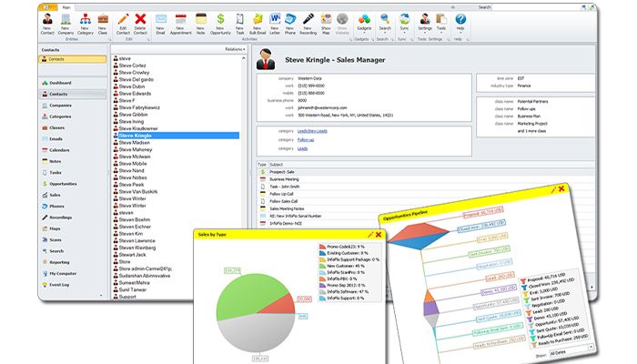Open the orange application menu button
The height and width of the screenshot is (364, 637).
point(49,7)
